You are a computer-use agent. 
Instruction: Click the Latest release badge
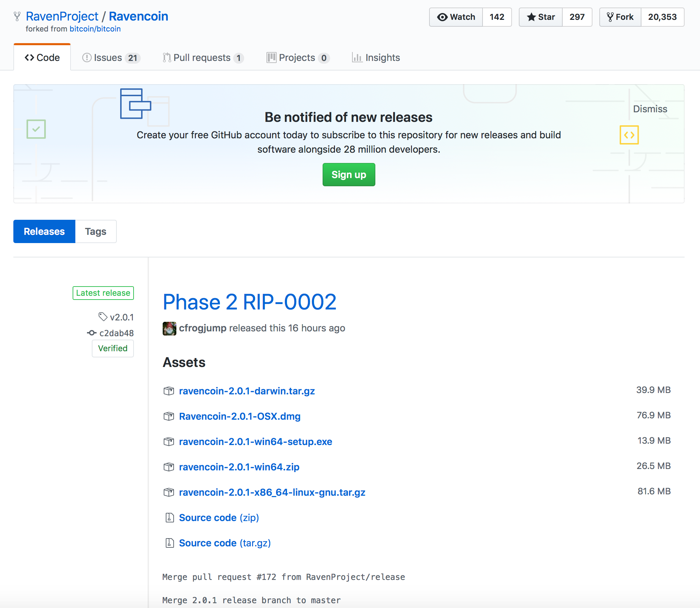(103, 293)
